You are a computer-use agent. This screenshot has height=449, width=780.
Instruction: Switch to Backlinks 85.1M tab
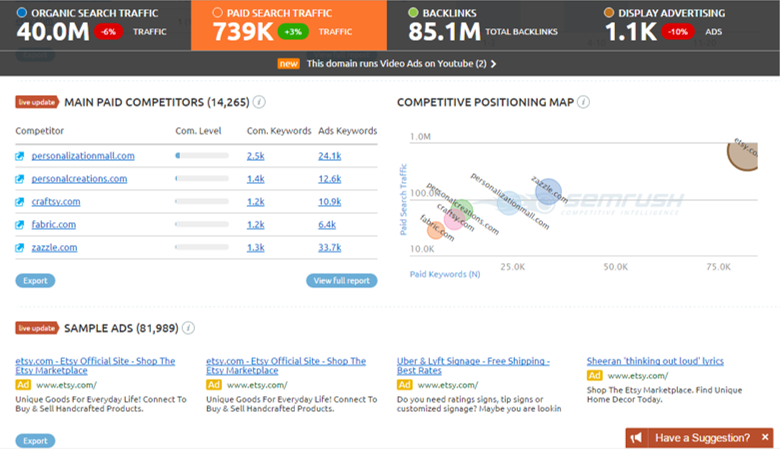[484, 25]
